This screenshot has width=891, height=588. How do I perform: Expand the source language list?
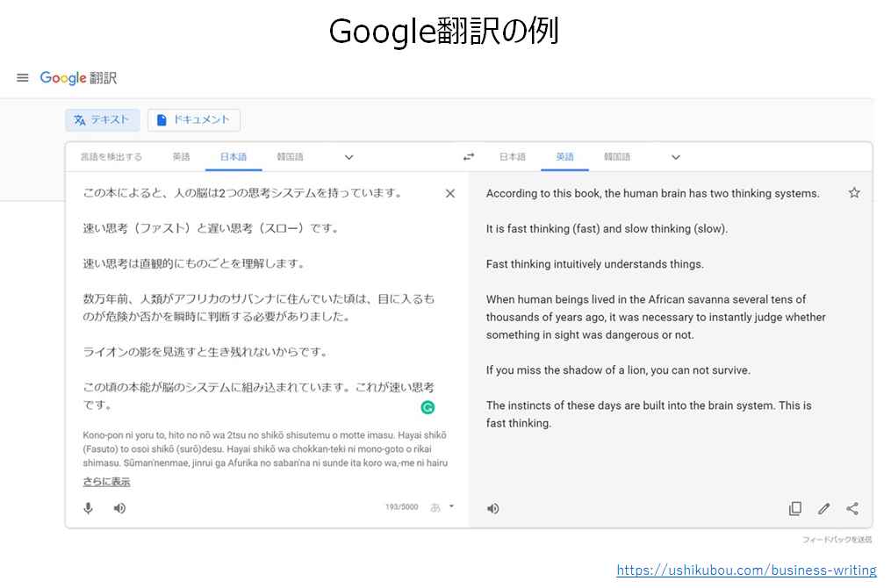pos(348,158)
